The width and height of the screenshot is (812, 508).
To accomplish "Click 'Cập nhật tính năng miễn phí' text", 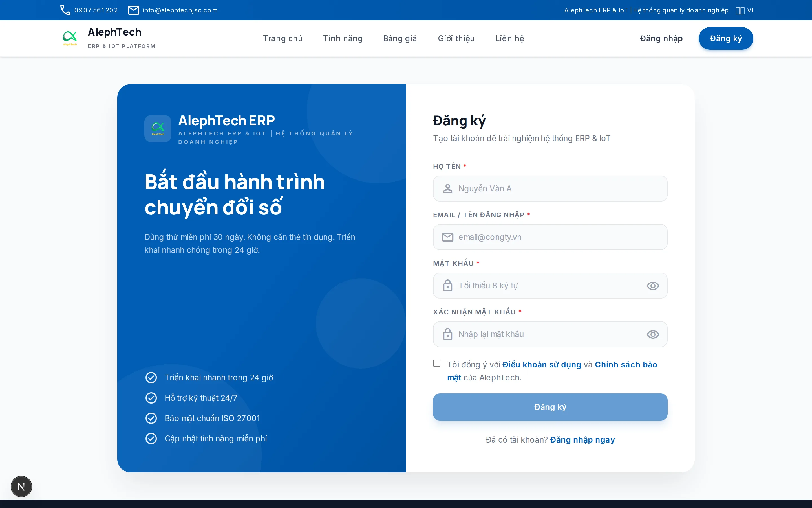I will click(216, 439).
